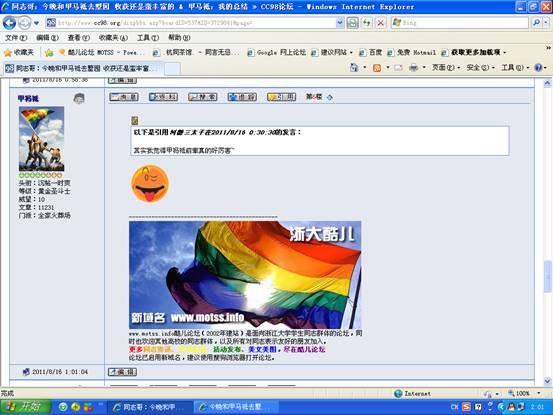Open the 杭同茶馆 favorites bar link
The image size is (553, 415).
pos(196,53)
